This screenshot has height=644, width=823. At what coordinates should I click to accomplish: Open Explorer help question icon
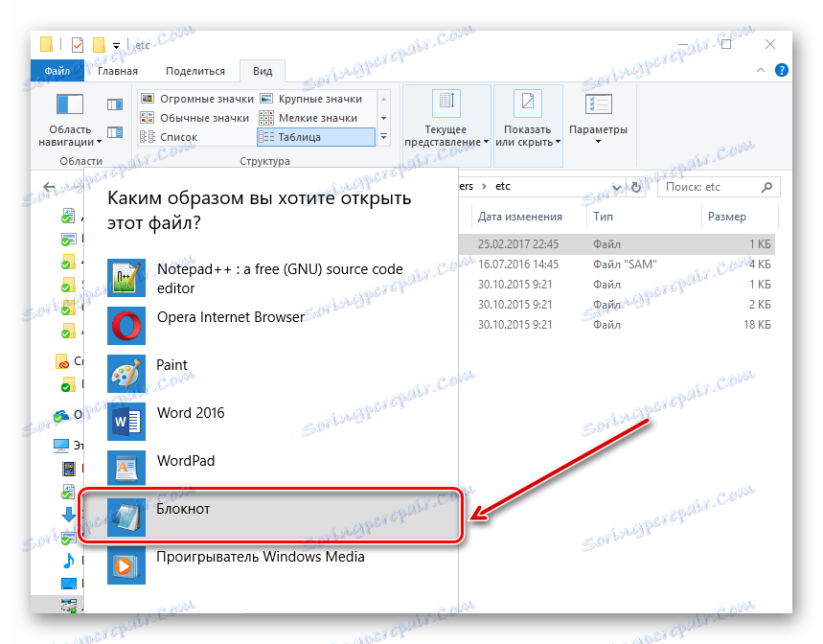pyautogui.click(x=782, y=70)
